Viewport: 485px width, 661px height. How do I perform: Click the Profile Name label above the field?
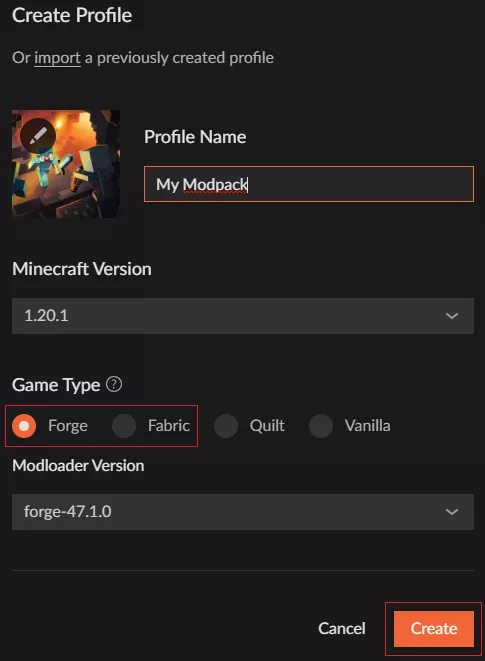(195, 137)
